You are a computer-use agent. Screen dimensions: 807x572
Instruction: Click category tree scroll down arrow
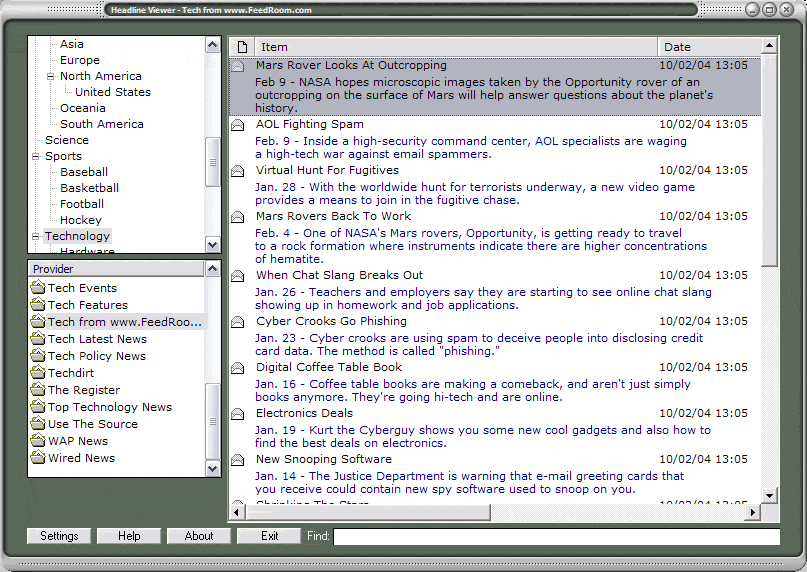213,245
